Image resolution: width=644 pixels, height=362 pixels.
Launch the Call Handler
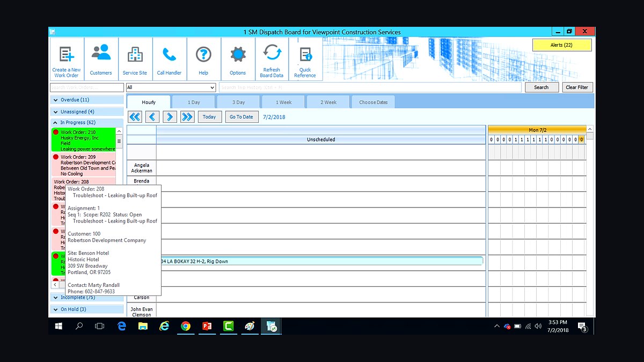point(169,59)
